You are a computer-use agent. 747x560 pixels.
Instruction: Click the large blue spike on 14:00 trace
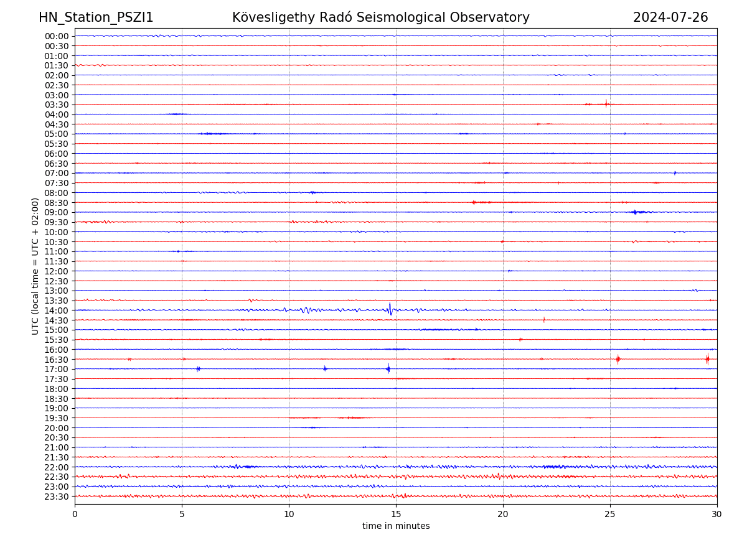[390, 309]
